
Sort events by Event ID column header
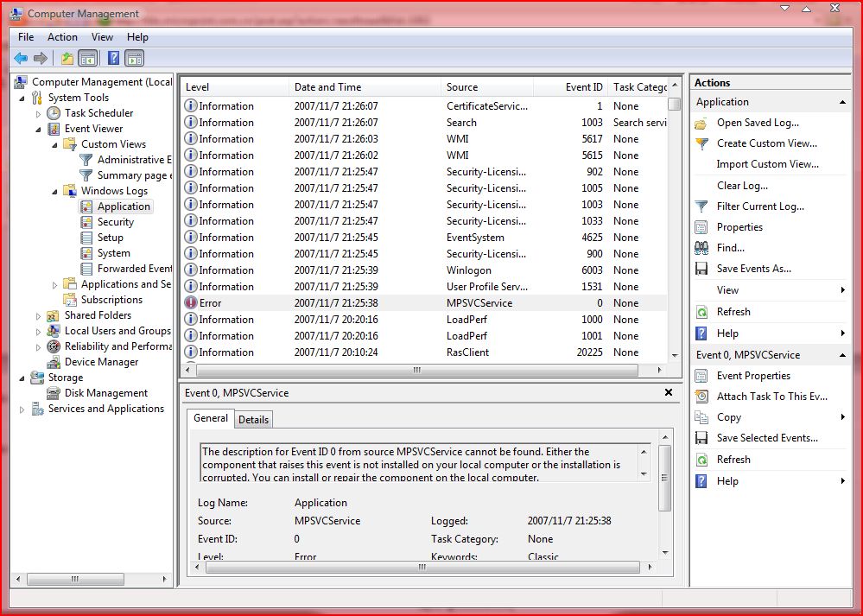(x=569, y=87)
